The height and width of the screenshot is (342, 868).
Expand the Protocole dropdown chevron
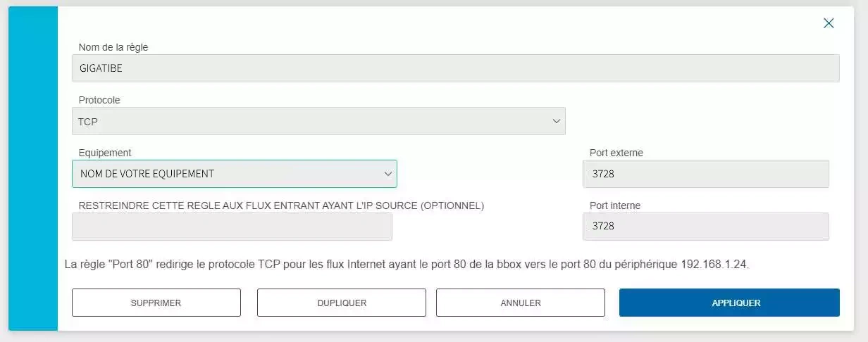[556, 122]
